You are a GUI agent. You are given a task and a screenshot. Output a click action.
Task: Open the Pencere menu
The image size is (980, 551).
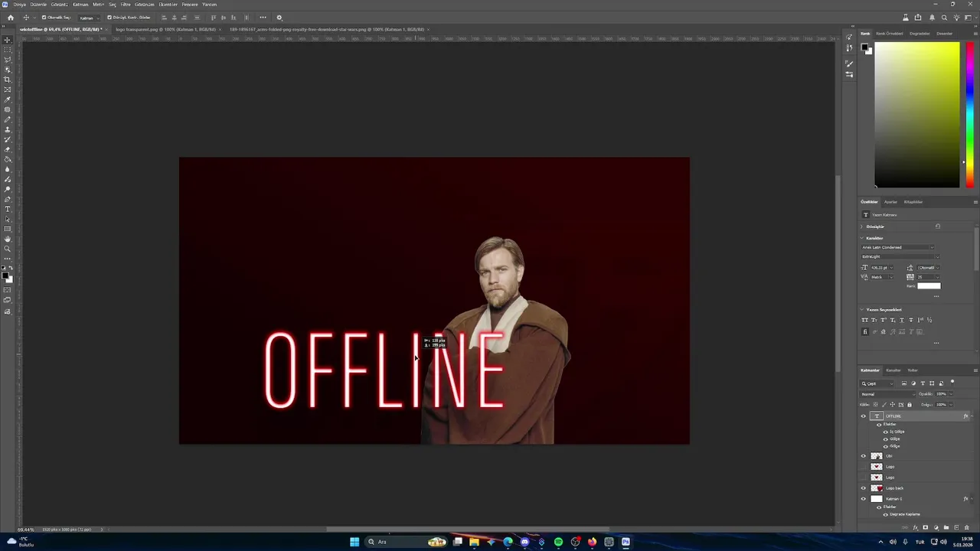(190, 5)
